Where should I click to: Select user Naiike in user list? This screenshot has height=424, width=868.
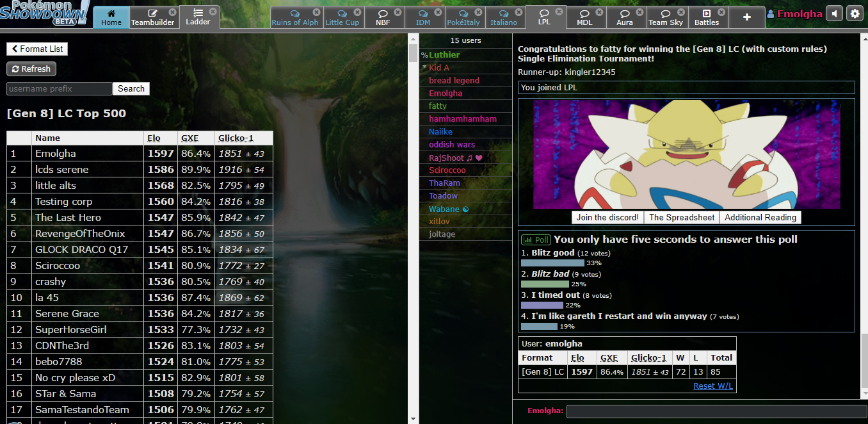466,131
